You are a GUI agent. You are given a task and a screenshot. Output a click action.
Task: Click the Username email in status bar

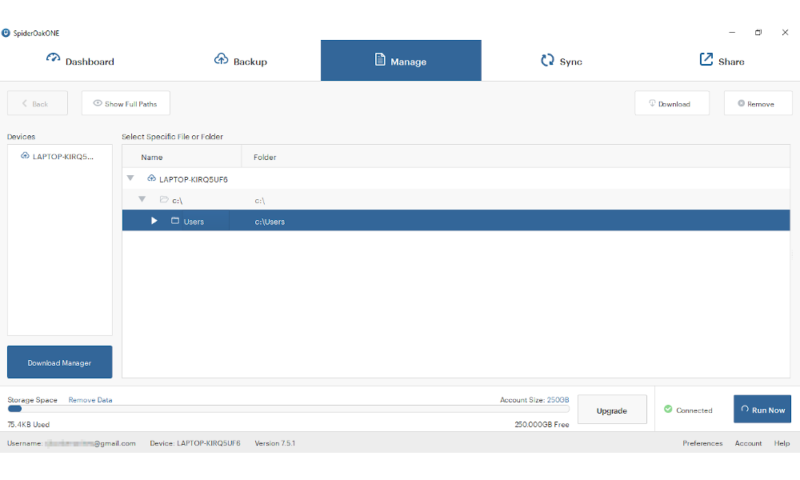71,443
